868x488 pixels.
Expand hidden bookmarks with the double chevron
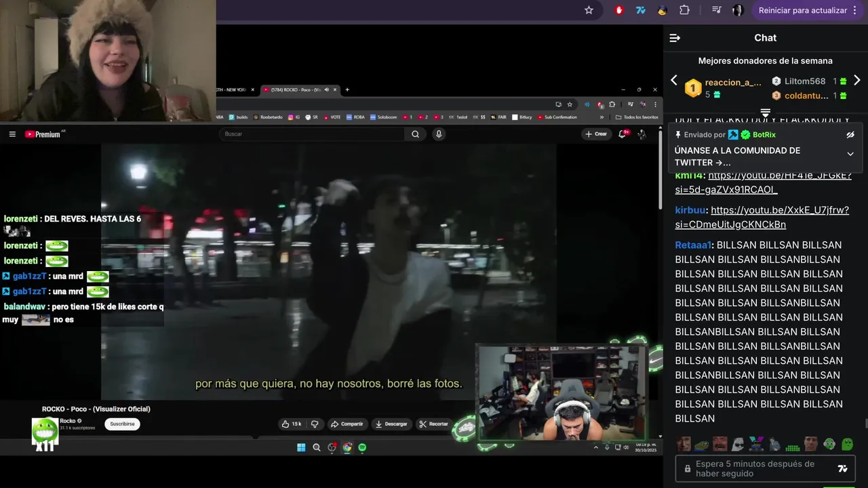tap(601, 117)
